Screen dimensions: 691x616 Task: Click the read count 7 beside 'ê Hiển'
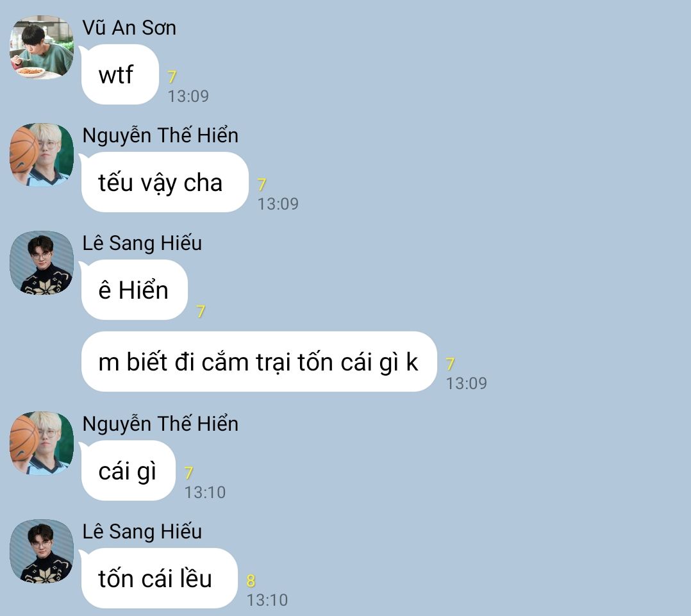pos(201,312)
